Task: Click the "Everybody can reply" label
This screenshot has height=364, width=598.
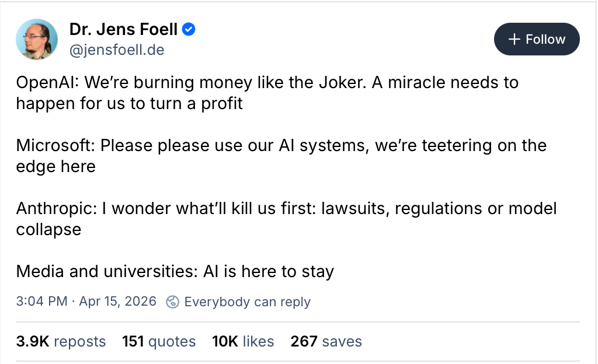Action: (x=247, y=302)
